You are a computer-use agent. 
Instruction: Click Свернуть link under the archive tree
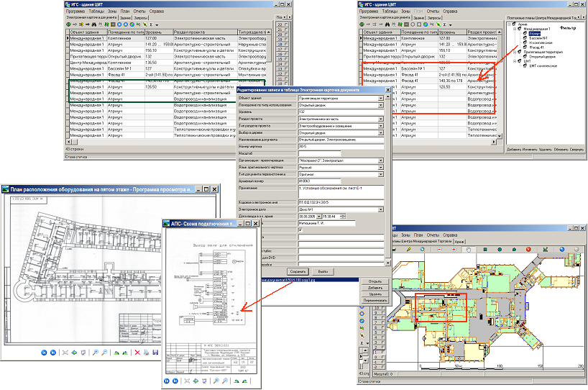576,150
